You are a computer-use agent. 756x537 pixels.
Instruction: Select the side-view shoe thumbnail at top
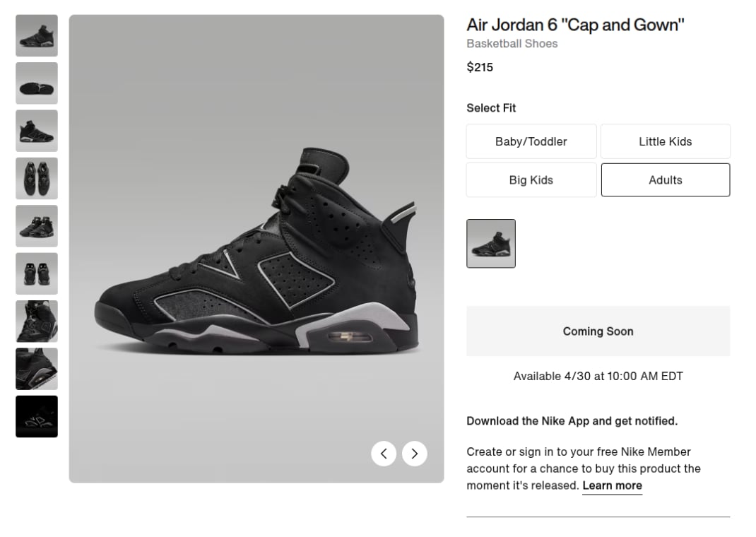(x=36, y=35)
